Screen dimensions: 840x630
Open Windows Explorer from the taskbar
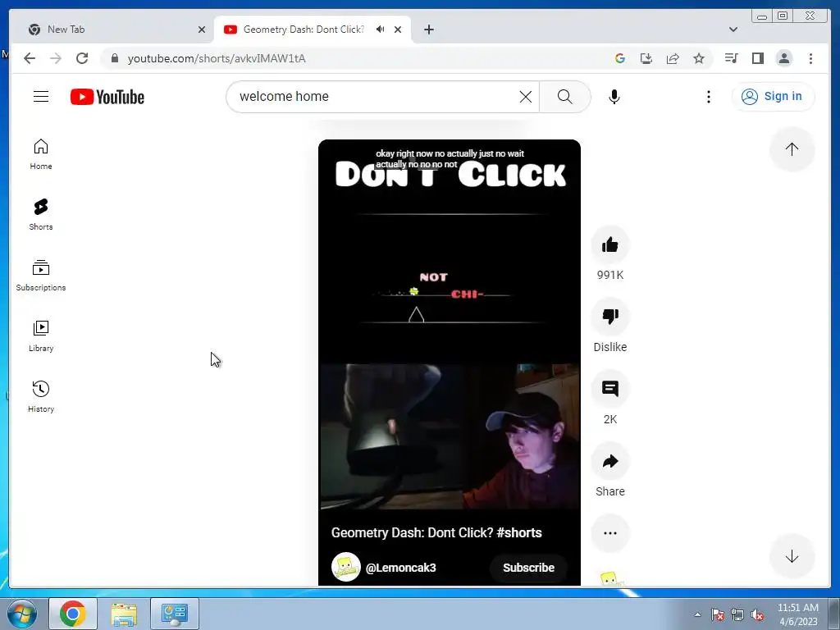pos(124,614)
